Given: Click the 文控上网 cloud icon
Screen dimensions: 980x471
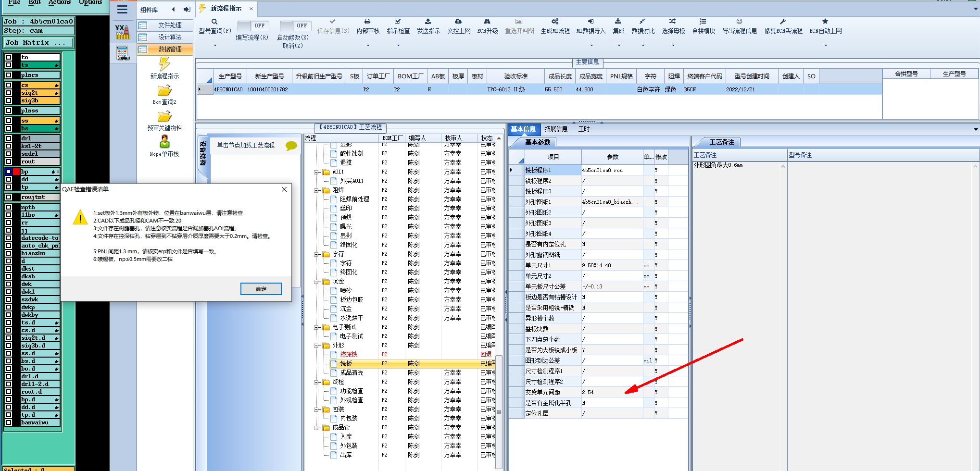Looking at the screenshot, I should click(x=458, y=22).
